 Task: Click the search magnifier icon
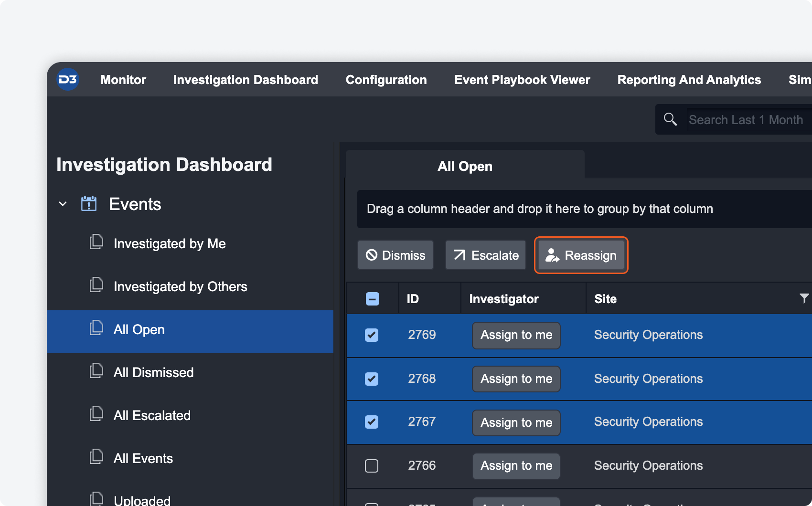(x=670, y=119)
